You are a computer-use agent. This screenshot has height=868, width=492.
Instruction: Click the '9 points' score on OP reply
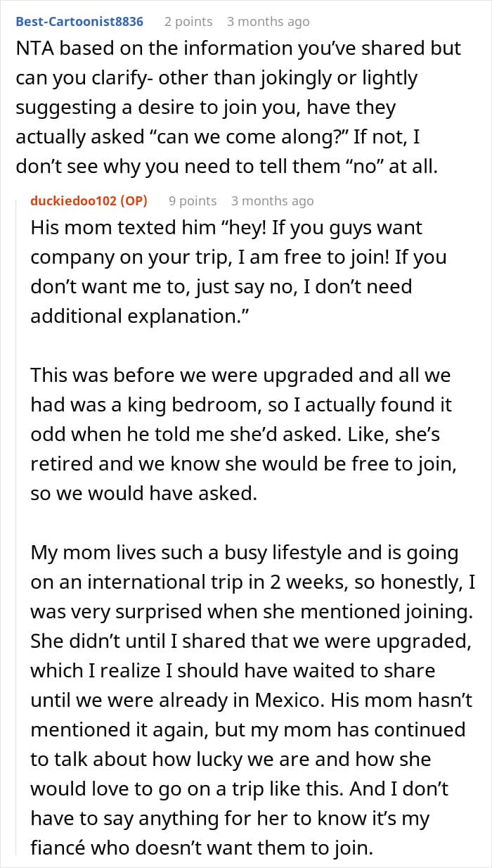point(193,200)
